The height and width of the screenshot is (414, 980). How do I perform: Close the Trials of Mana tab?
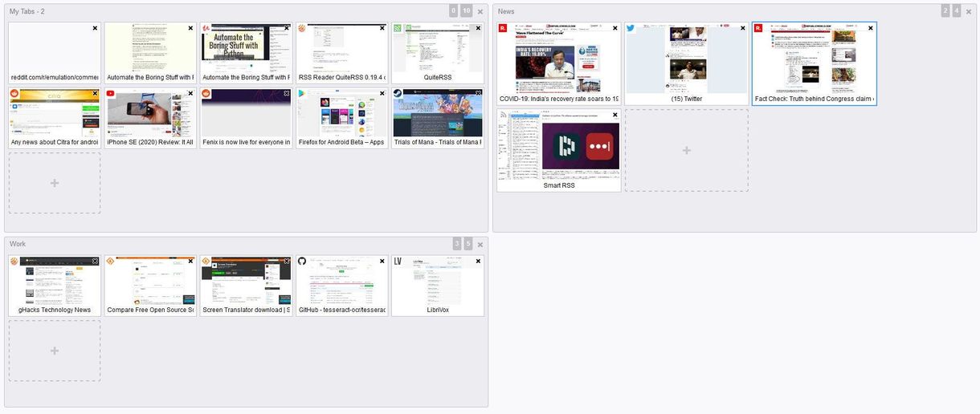coord(478,94)
